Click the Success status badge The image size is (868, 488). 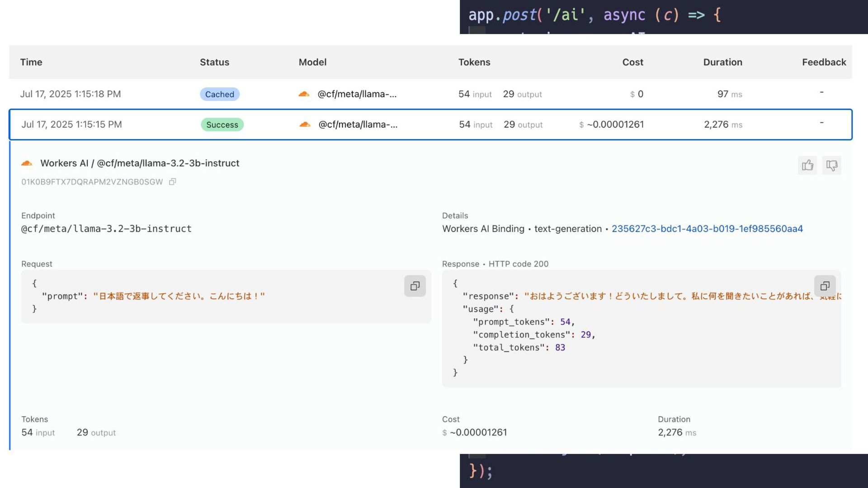pyautogui.click(x=222, y=124)
